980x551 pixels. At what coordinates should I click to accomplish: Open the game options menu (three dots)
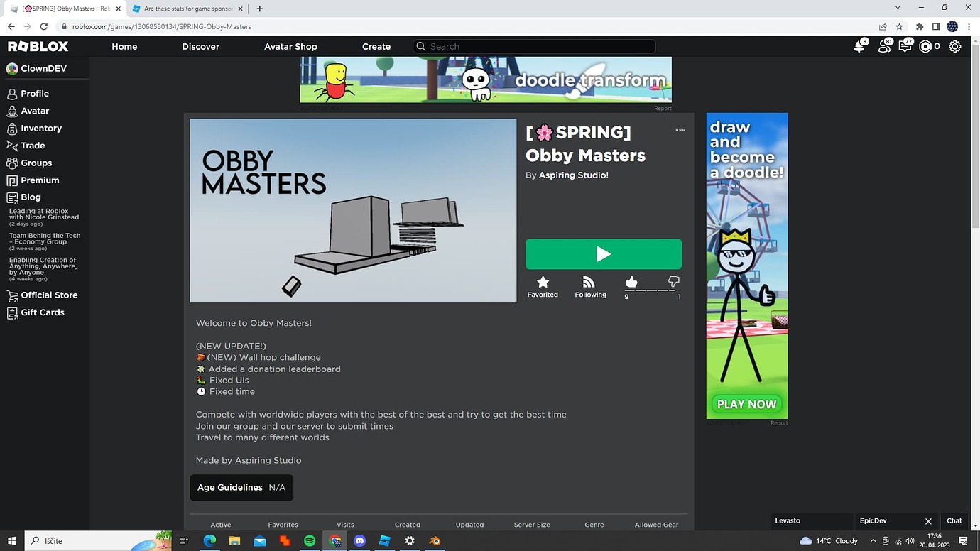pyautogui.click(x=680, y=129)
